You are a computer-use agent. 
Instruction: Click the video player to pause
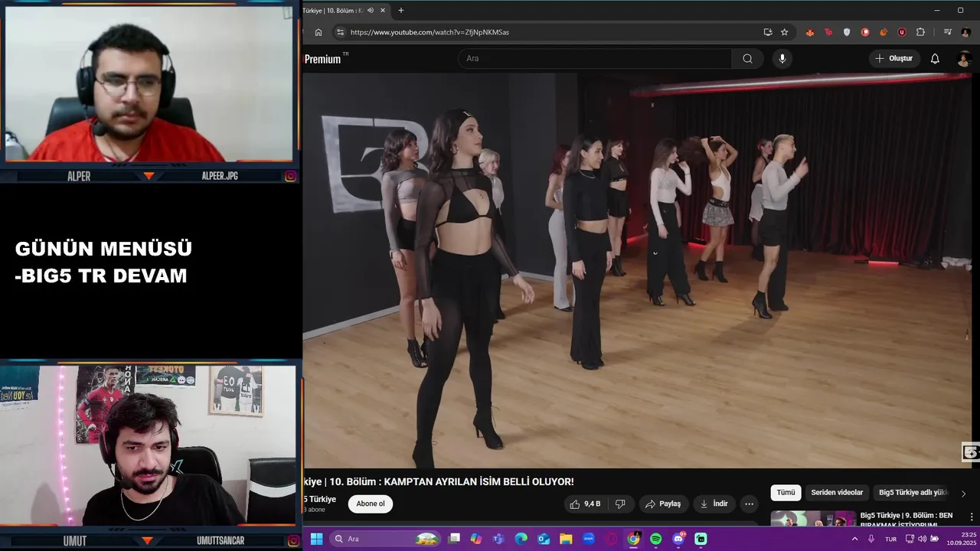coord(637,270)
